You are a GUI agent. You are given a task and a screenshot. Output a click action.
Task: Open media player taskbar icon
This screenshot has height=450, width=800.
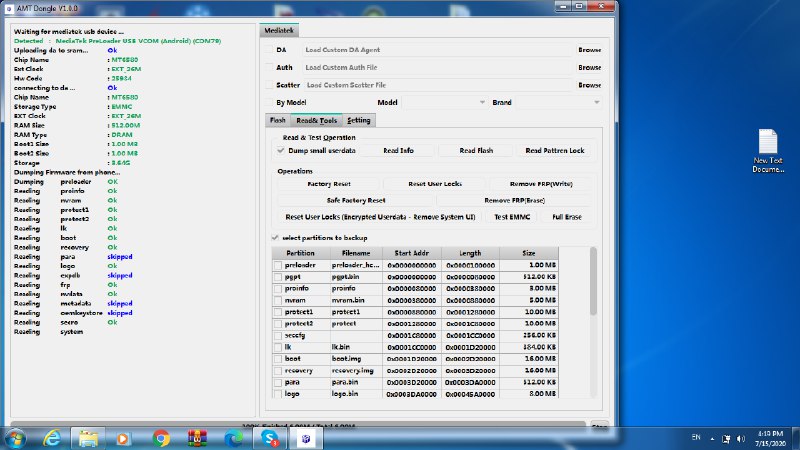coord(123,438)
